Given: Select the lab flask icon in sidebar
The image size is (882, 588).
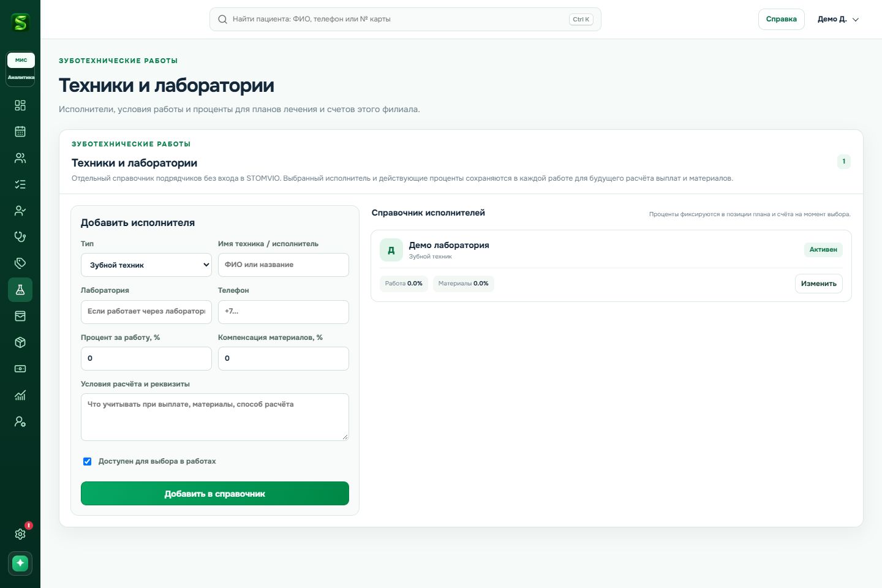Looking at the screenshot, I should pos(20,290).
